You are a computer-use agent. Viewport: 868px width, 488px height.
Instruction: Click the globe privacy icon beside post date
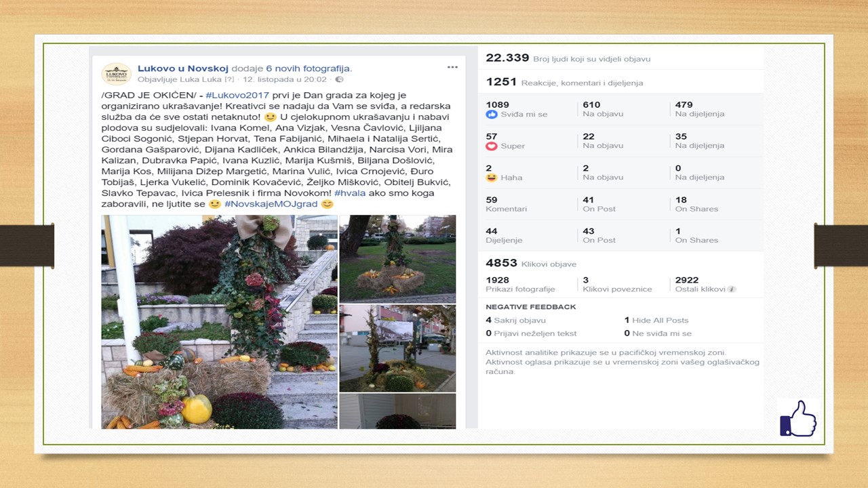(x=340, y=79)
